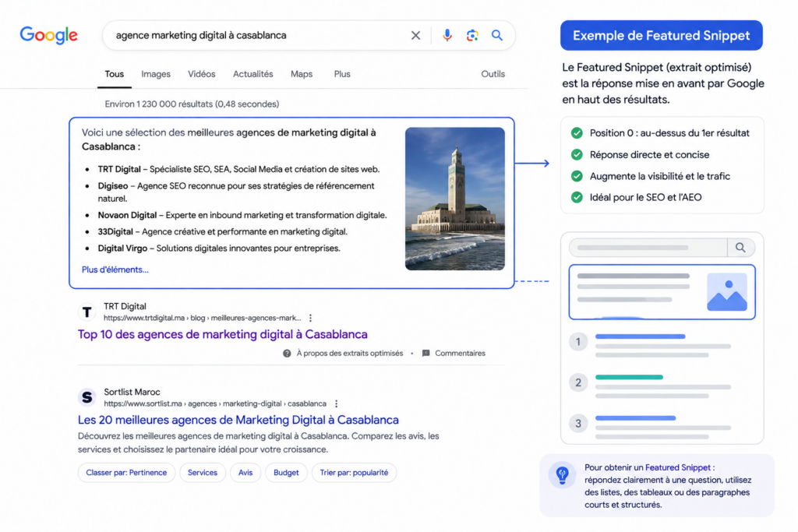
Task: Open three-dot menu beside sortlist.ma URL
Action: tap(336, 403)
